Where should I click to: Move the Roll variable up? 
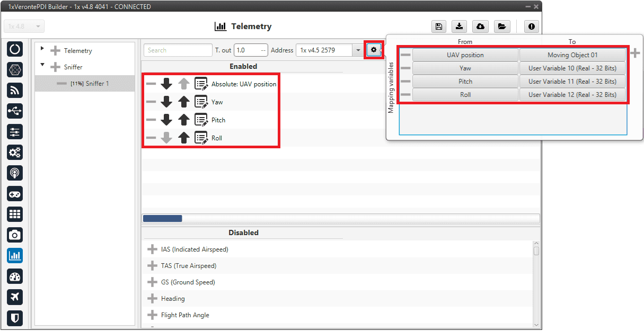(184, 138)
